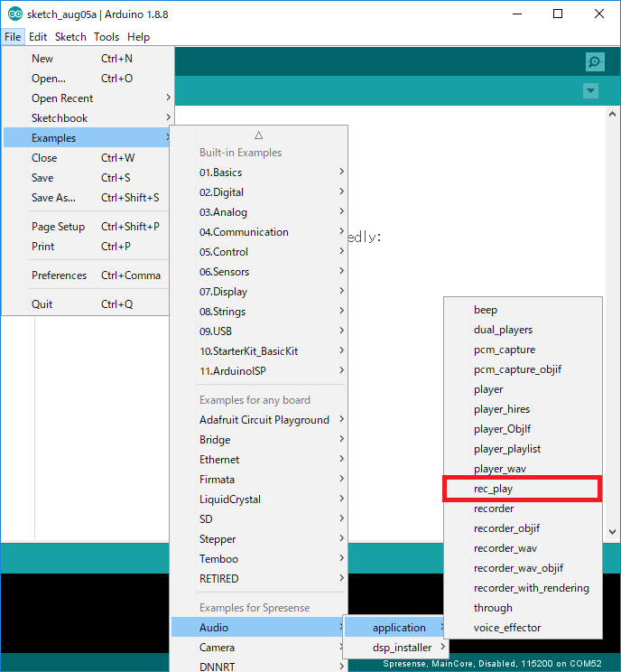The width and height of the screenshot is (621, 672).
Task: Choose Quit in the File menu
Action: (x=87, y=303)
